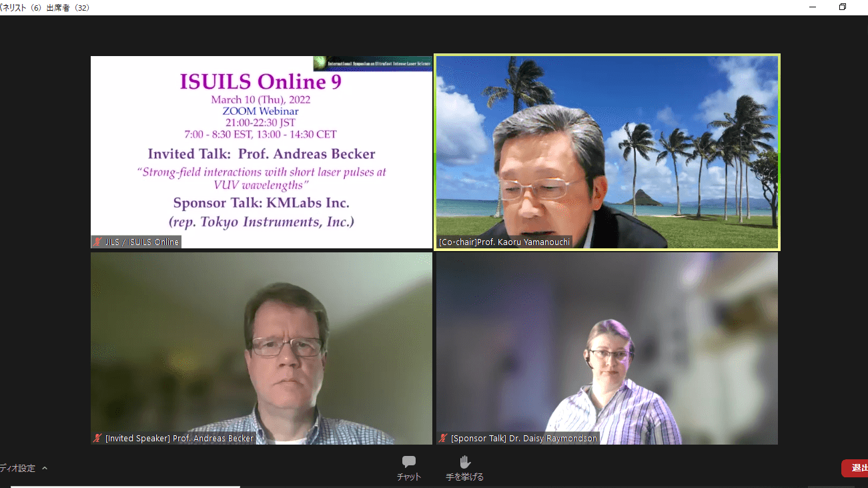The width and height of the screenshot is (868, 488).
Task: Open audio settings (ディオ設定) label
Action: 18,468
